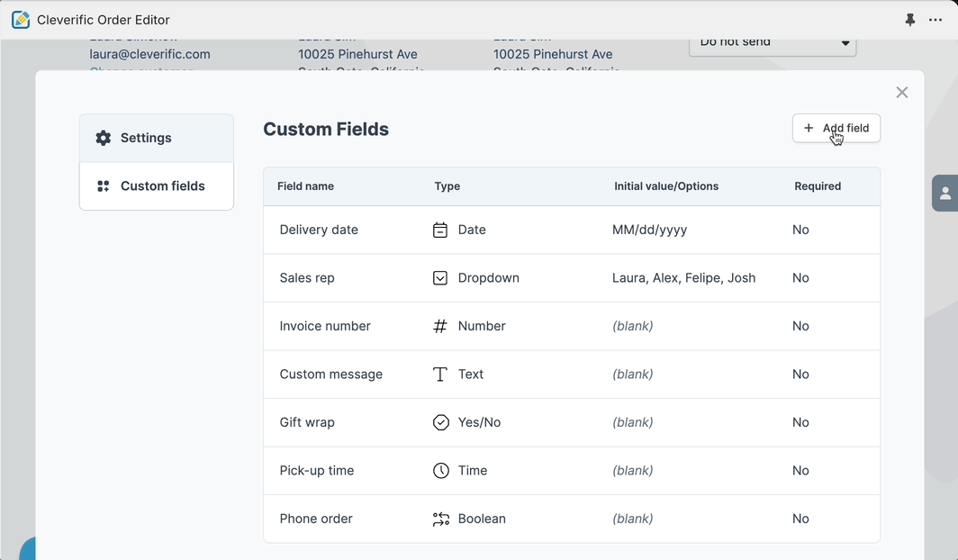Open the Settings tab in sidebar
Screen dimensions: 958x560
tap(157, 138)
